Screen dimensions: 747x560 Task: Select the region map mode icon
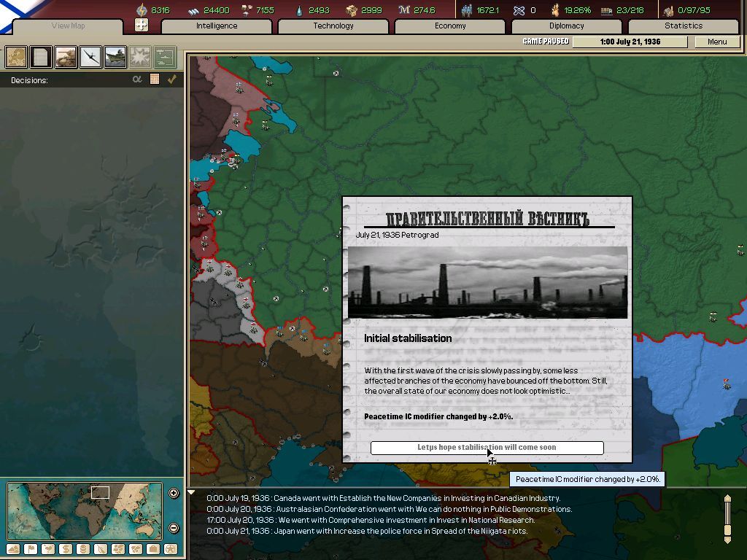tap(135, 549)
